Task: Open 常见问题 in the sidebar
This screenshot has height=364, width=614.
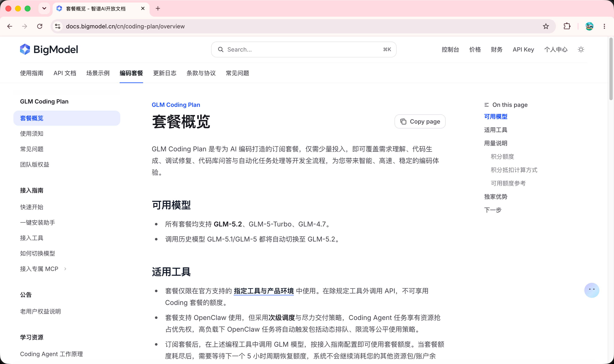Action: tap(32, 149)
